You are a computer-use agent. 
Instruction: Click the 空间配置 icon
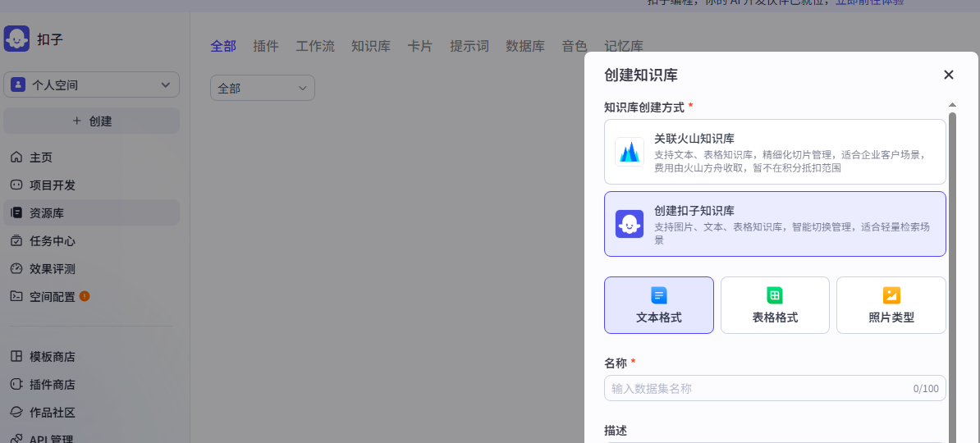tap(17, 296)
